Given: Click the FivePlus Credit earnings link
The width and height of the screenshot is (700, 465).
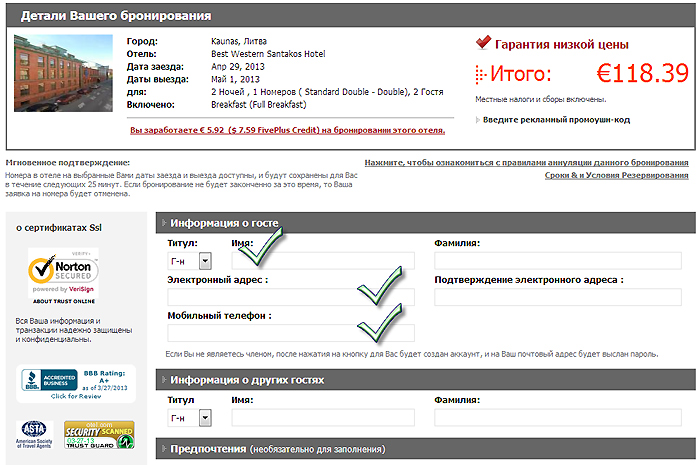Looking at the screenshot, I should (x=287, y=130).
